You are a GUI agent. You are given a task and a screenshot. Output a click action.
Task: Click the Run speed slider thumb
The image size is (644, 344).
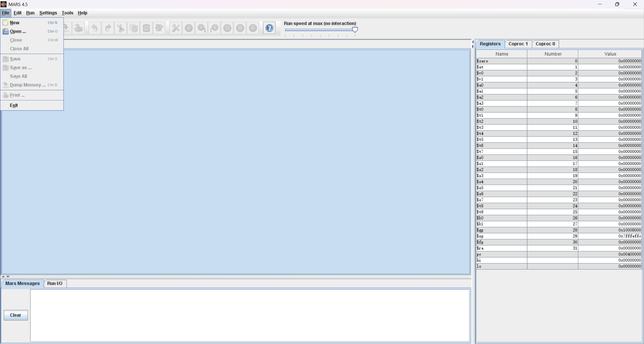[355, 30]
